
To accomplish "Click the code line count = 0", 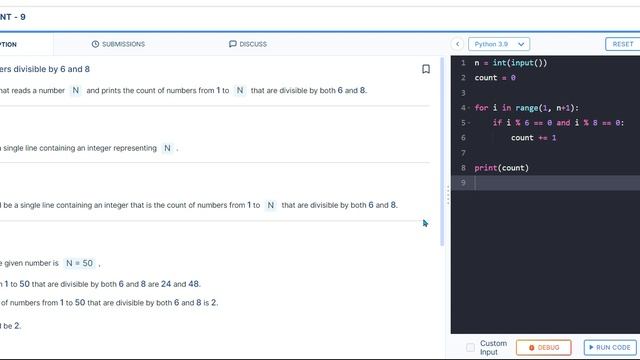I will click(495, 78).
